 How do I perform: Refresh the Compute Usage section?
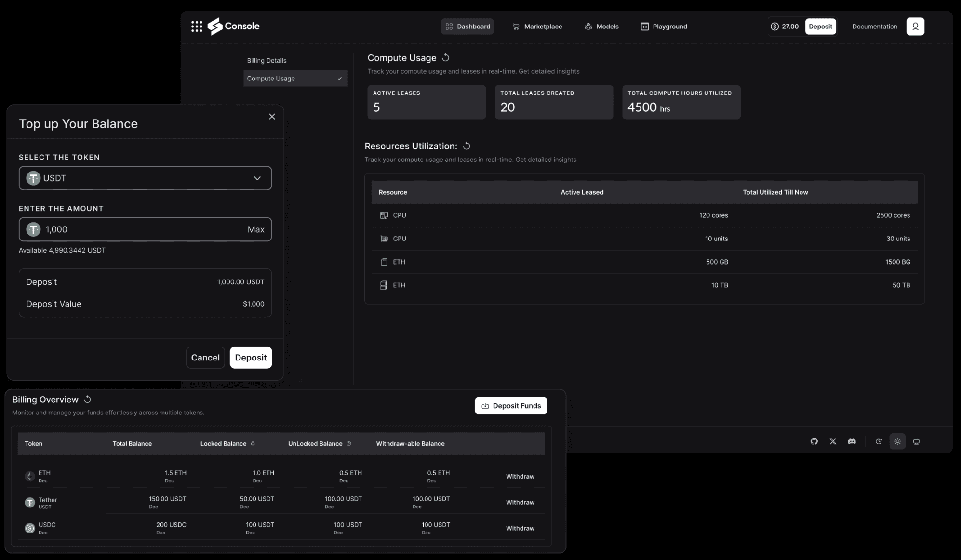pyautogui.click(x=446, y=58)
